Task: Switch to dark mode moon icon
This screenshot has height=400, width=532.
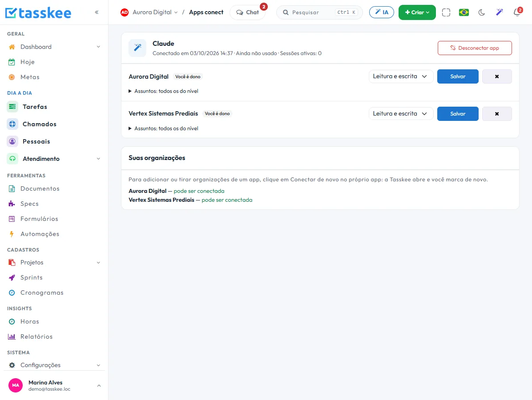Action: 481,12
